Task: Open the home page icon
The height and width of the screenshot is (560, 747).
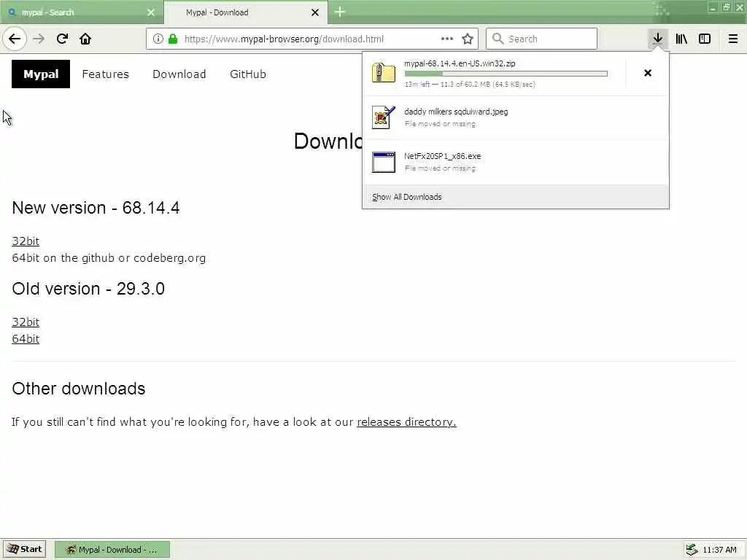Action: [x=85, y=39]
